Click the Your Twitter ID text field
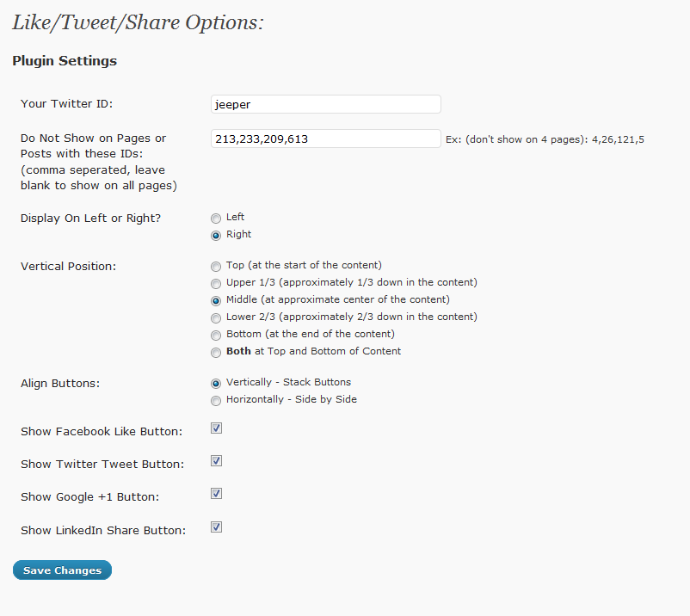The height and width of the screenshot is (616, 690). (325, 104)
